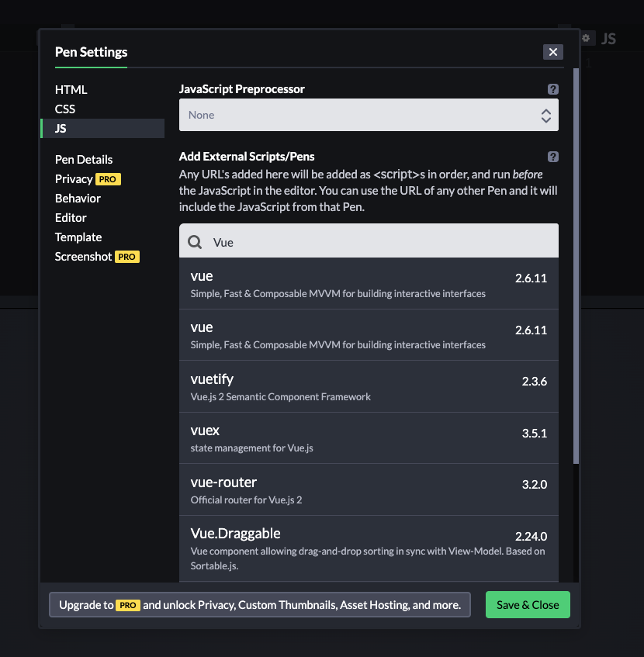Click the search magnifier icon
The image size is (644, 657).
pos(195,242)
